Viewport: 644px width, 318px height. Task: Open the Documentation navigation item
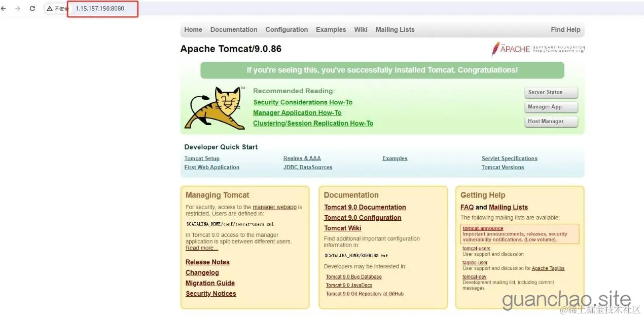click(x=234, y=30)
